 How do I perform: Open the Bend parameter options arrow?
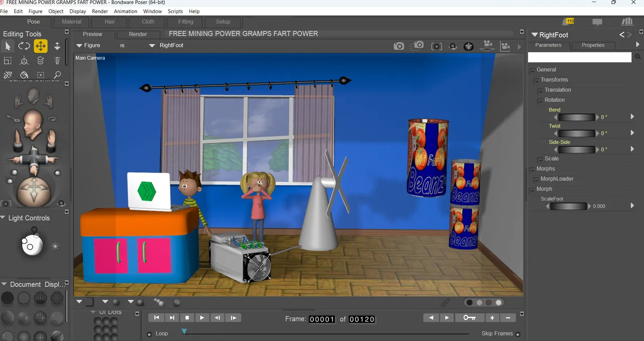point(632,117)
